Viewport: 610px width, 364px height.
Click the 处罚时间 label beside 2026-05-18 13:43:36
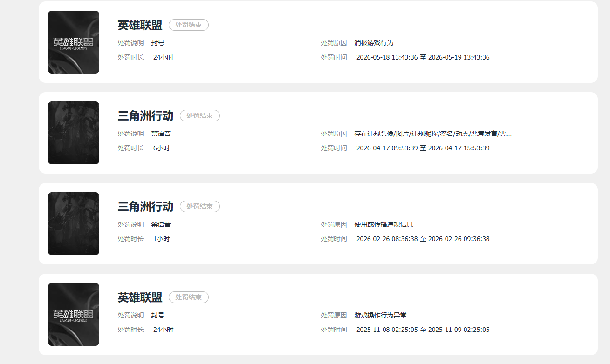click(x=334, y=58)
